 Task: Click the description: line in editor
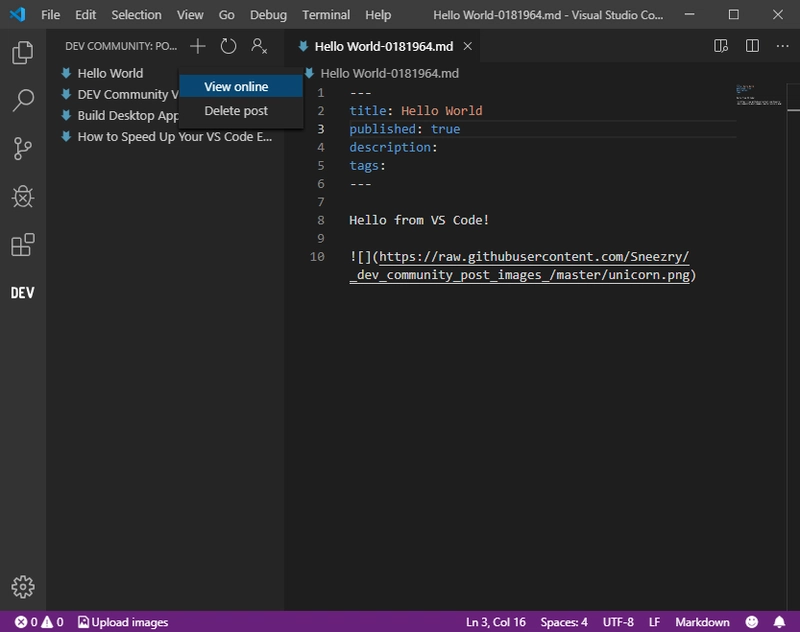[x=393, y=147]
